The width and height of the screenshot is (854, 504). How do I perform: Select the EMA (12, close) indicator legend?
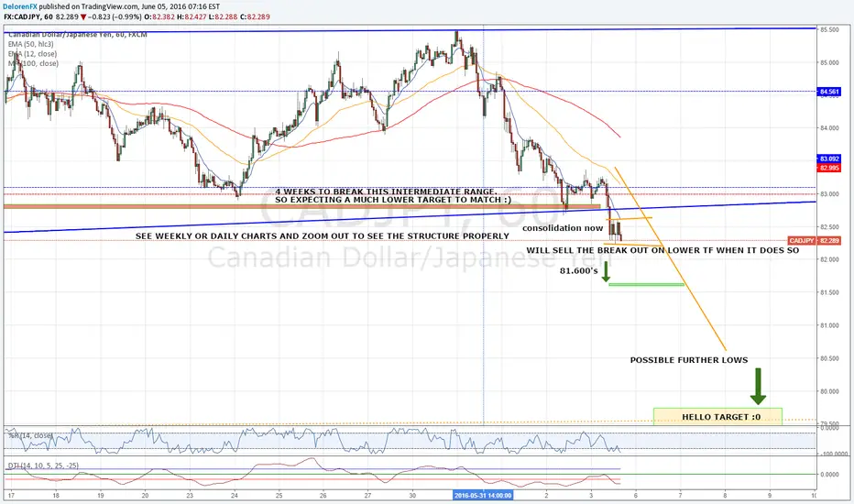pyautogui.click(x=32, y=54)
